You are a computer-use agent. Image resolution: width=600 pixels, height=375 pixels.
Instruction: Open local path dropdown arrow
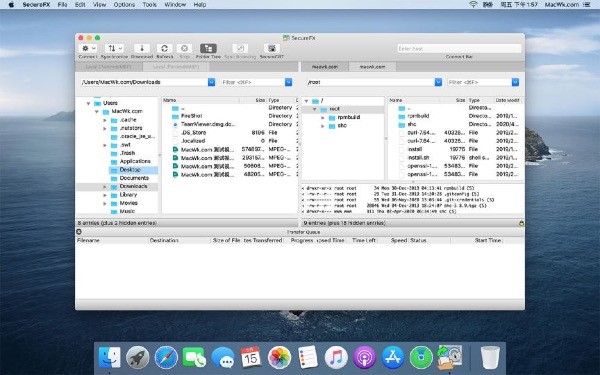point(211,82)
